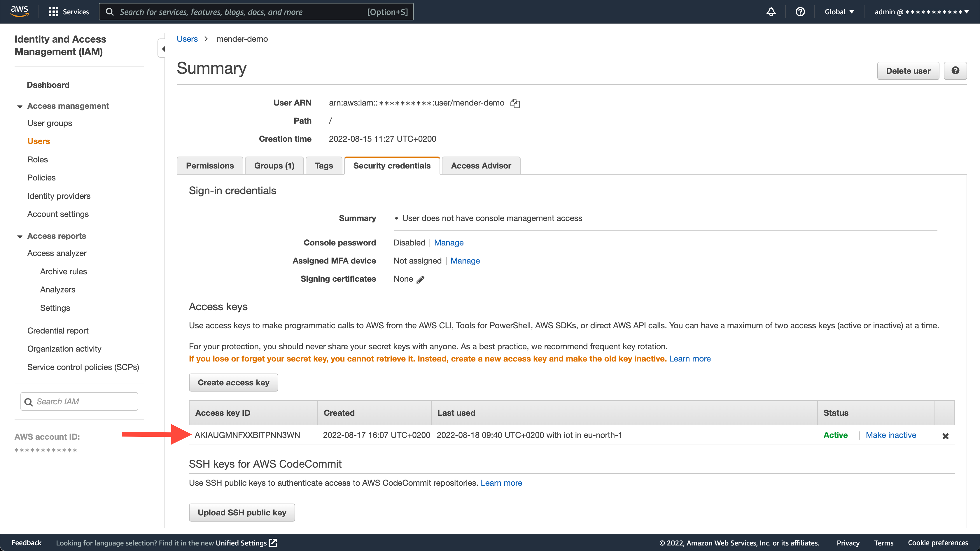The image size is (980, 551).
Task: Click Manage next to Console password
Action: pos(449,243)
